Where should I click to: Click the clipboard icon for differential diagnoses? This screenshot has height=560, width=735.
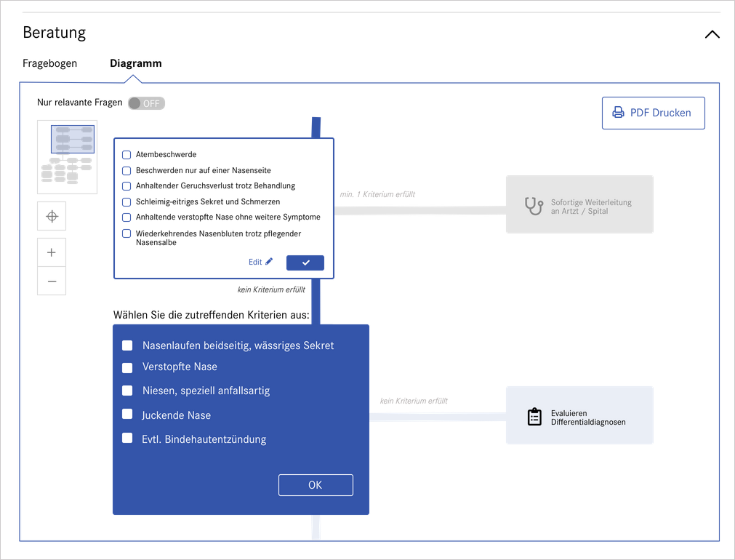pos(534,417)
